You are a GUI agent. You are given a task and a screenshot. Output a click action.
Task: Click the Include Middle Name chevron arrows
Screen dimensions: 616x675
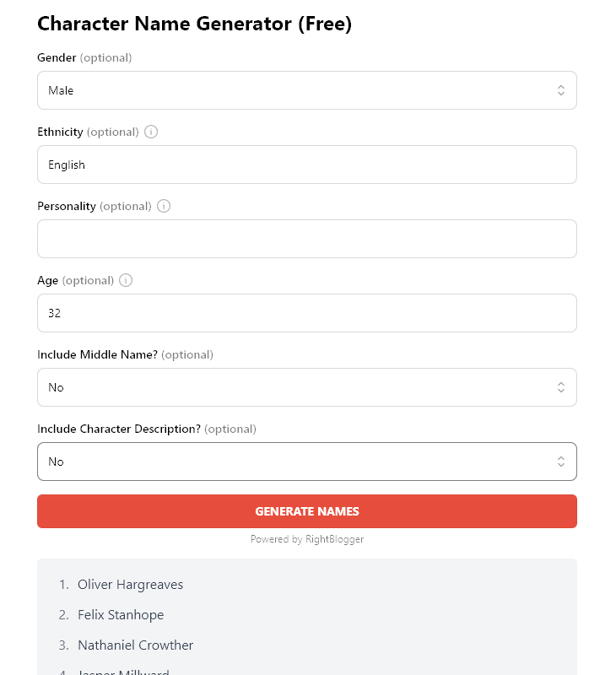click(x=561, y=387)
